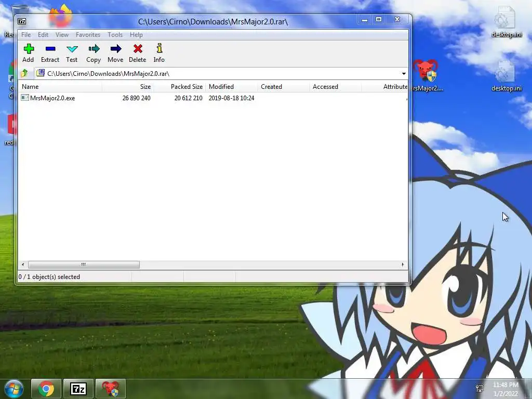Sort by Name column header

pyautogui.click(x=60, y=87)
